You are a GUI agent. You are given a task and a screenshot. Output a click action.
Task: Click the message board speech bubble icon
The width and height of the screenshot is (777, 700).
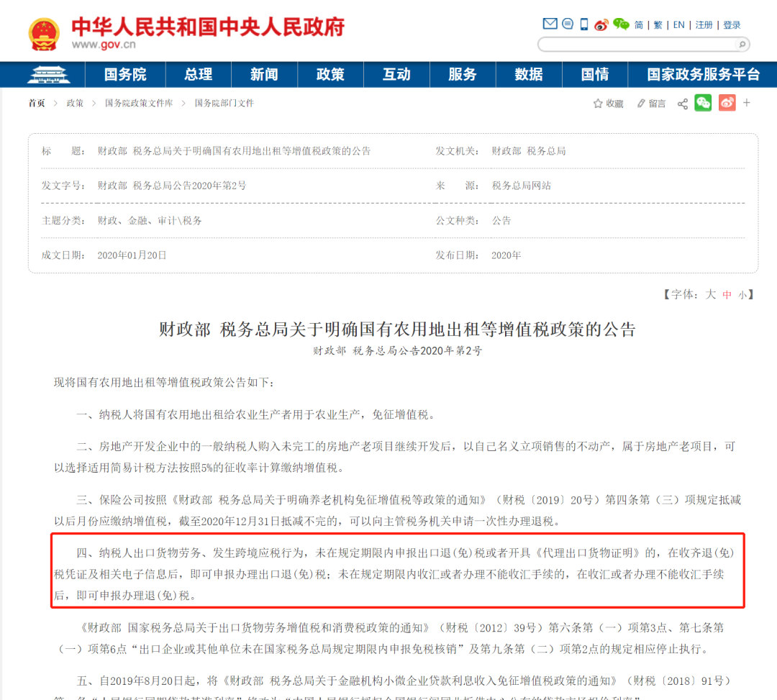pyautogui.click(x=568, y=23)
